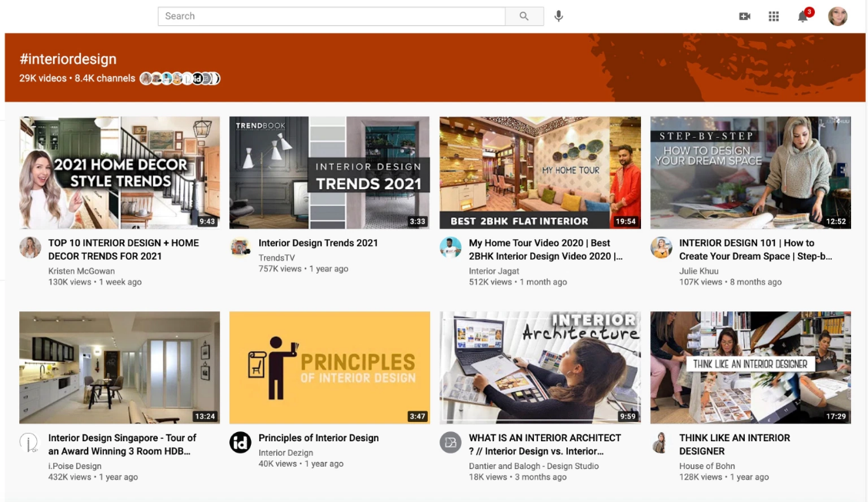Click the search magnifier button
Screen dimensions: 868x502
pos(524,16)
